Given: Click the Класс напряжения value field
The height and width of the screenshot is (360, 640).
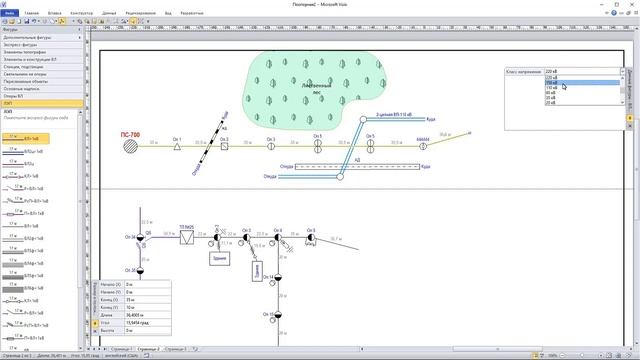Looking at the screenshot, I should [x=582, y=71].
